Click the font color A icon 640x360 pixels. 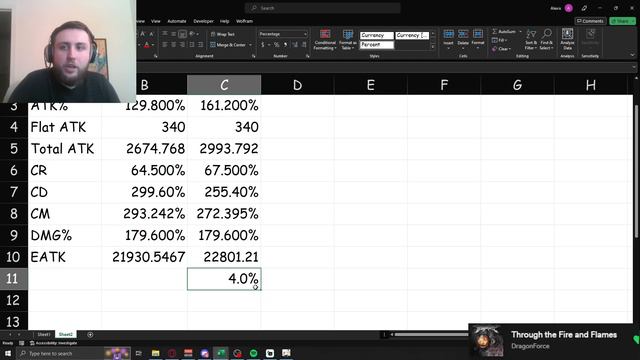coord(147,44)
